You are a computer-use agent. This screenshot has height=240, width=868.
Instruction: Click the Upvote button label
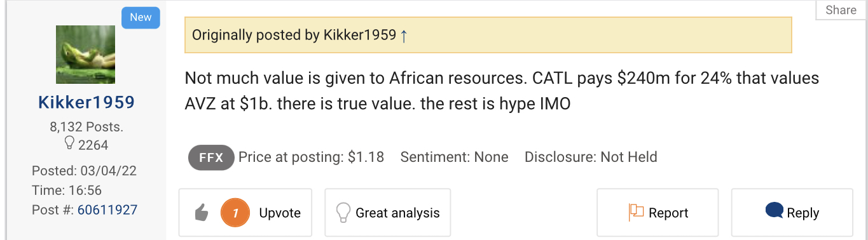point(280,213)
